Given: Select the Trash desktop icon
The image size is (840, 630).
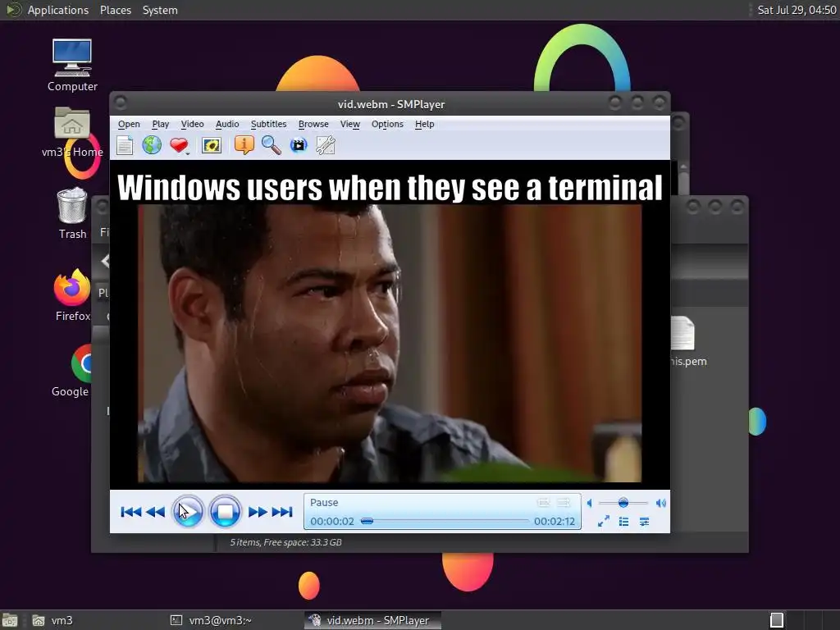Looking at the screenshot, I should point(72,212).
